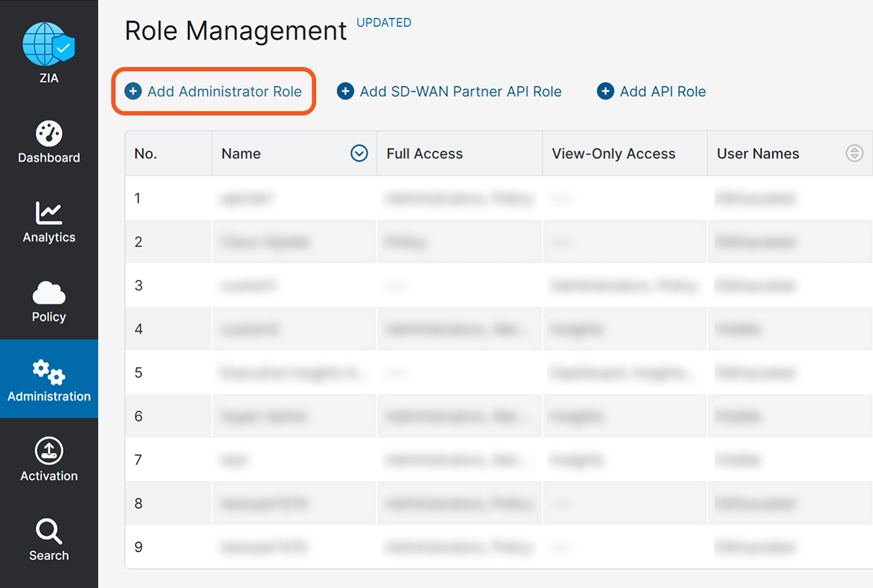Open the Policy cloud icon

pos(49,293)
